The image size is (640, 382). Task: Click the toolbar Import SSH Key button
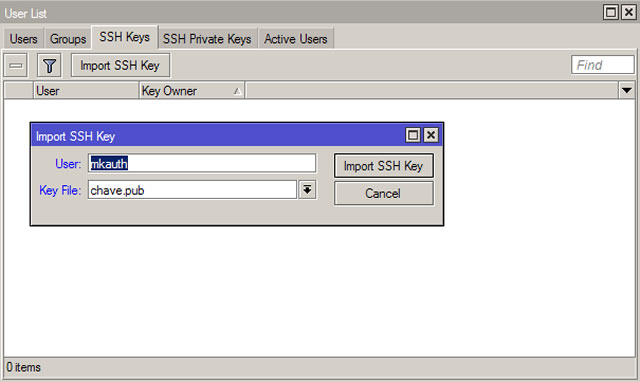[x=120, y=65]
